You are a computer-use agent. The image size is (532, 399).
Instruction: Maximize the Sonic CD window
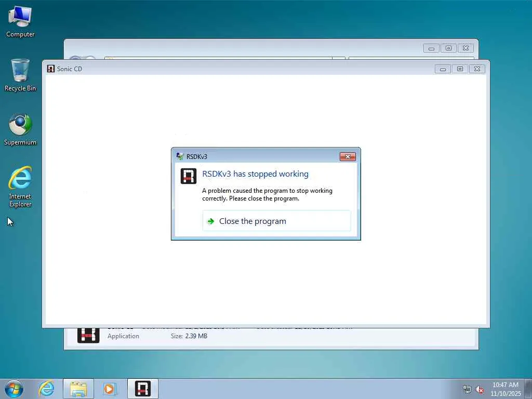click(x=460, y=69)
